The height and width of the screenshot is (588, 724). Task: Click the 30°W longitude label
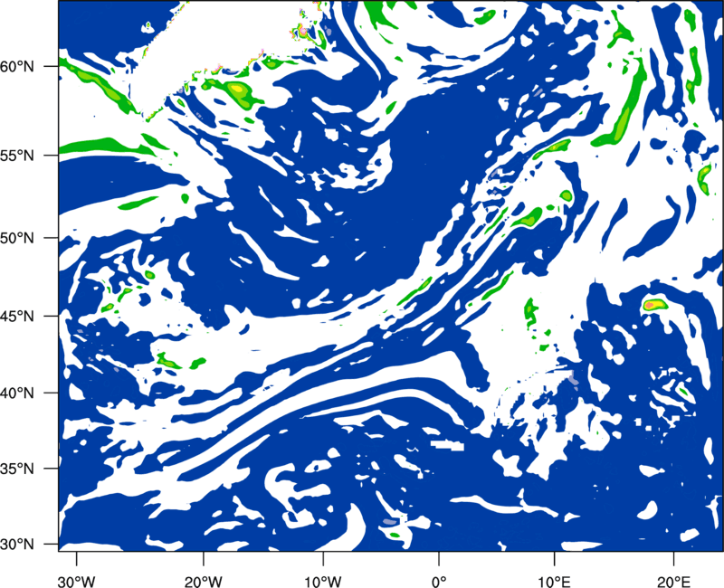[76, 581]
